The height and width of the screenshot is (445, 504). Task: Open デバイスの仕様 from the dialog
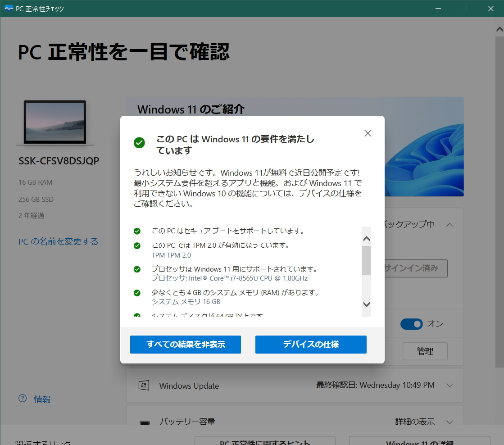tap(311, 345)
